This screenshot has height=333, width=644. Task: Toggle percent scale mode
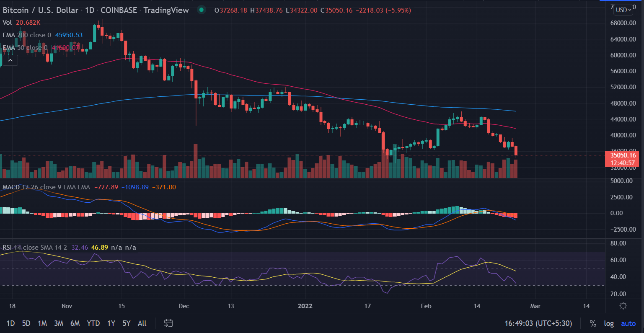(x=593, y=323)
